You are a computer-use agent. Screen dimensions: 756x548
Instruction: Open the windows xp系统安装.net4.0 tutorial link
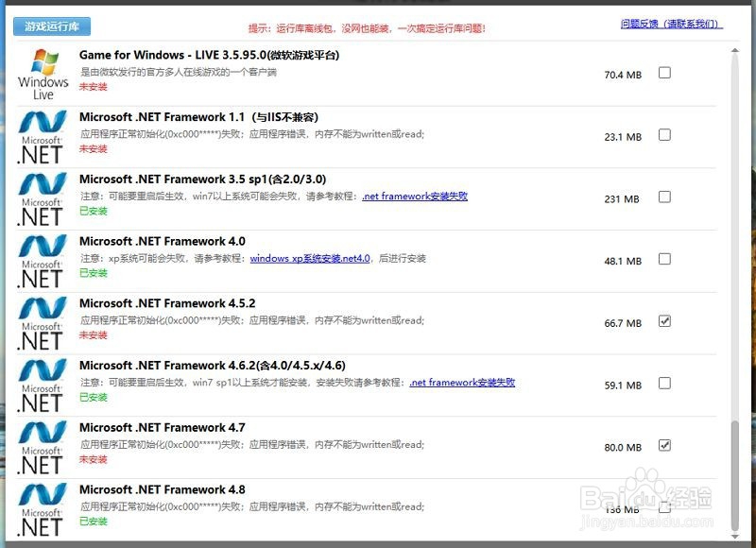pyautogui.click(x=310, y=258)
